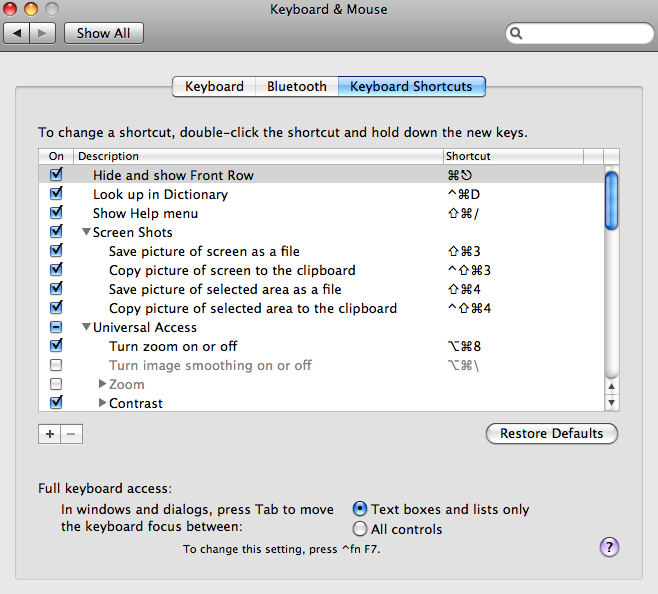658x594 pixels.
Task: Disable Save picture of screen as a file
Action: [56, 251]
